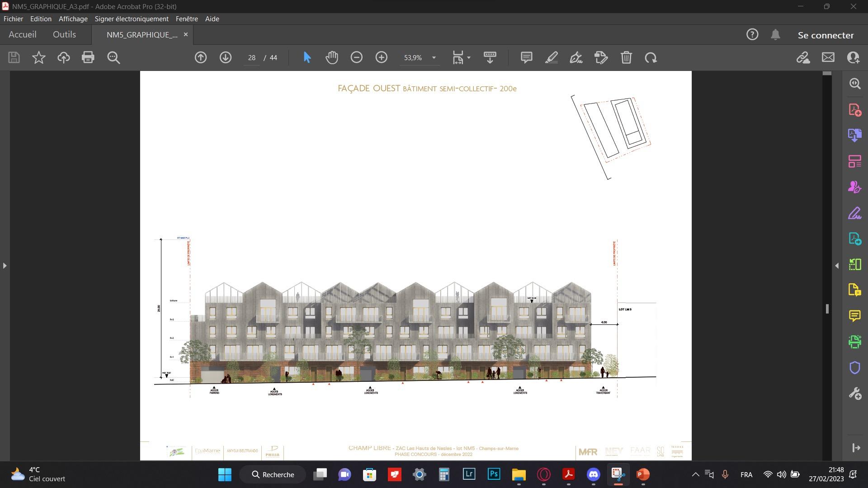Screen dimensions: 868x488
Task: Go to the next page
Action: 226,57
